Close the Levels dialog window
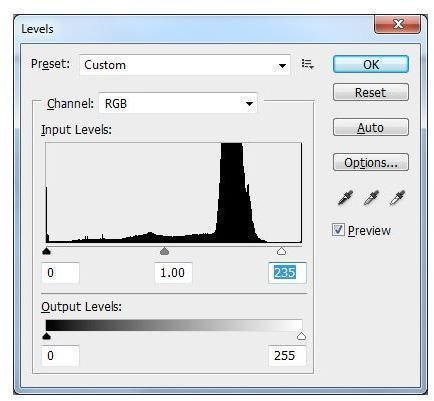This screenshot has height=401, width=434. pyautogui.click(x=397, y=24)
